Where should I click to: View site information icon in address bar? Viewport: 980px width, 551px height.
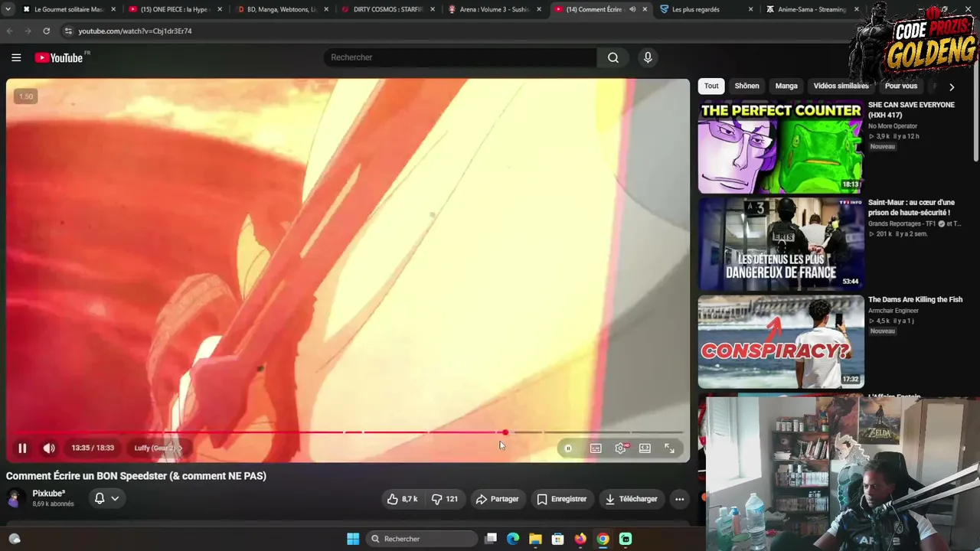pyautogui.click(x=68, y=31)
